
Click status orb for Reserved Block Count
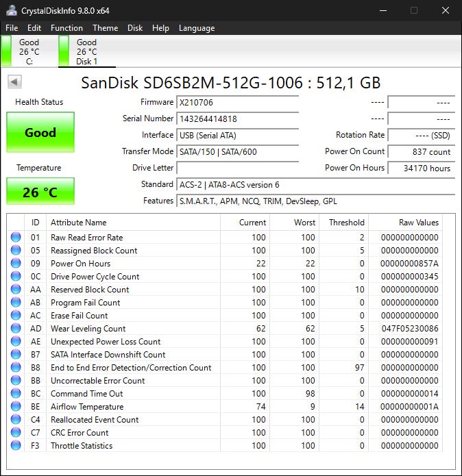(16, 289)
